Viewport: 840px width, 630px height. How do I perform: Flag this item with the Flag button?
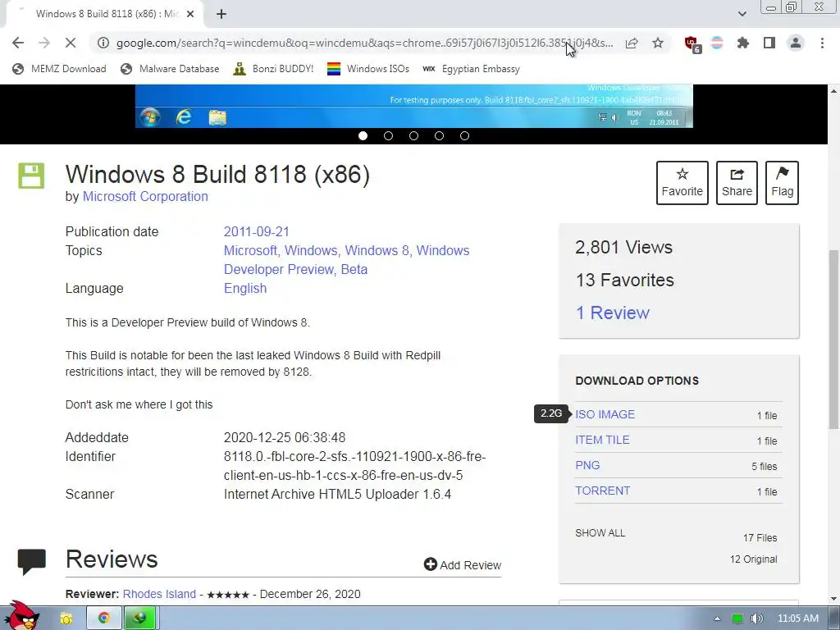pyautogui.click(x=782, y=183)
